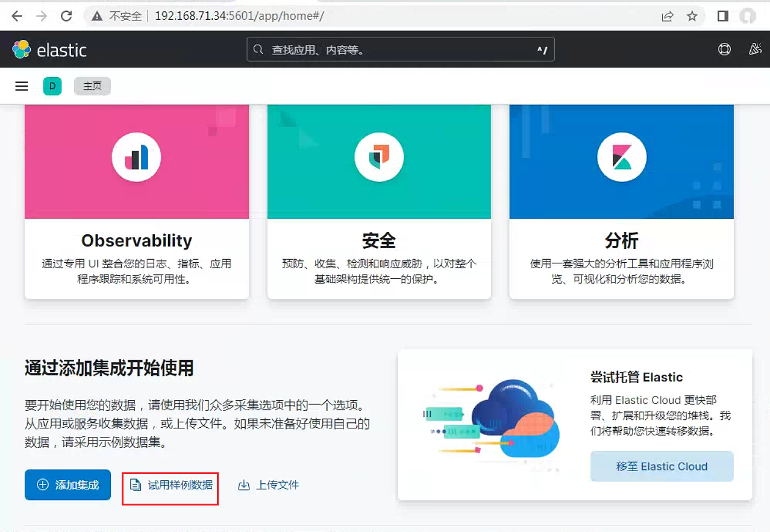Open the space selector avatar D
770x532 pixels.
(x=52, y=86)
